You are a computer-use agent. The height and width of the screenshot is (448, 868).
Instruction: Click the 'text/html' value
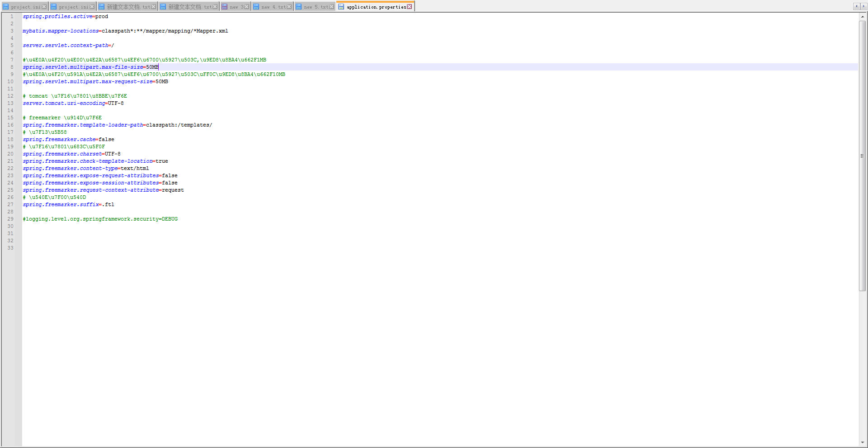[135, 168]
